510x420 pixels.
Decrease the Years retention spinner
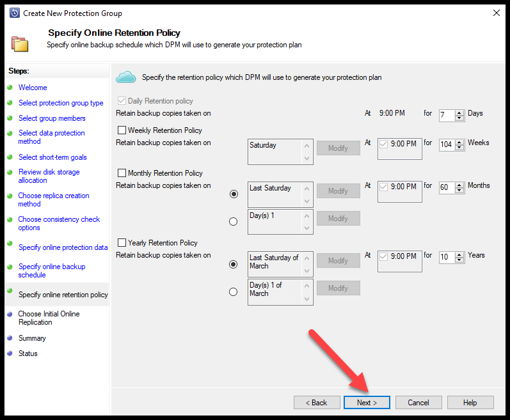(459, 260)
